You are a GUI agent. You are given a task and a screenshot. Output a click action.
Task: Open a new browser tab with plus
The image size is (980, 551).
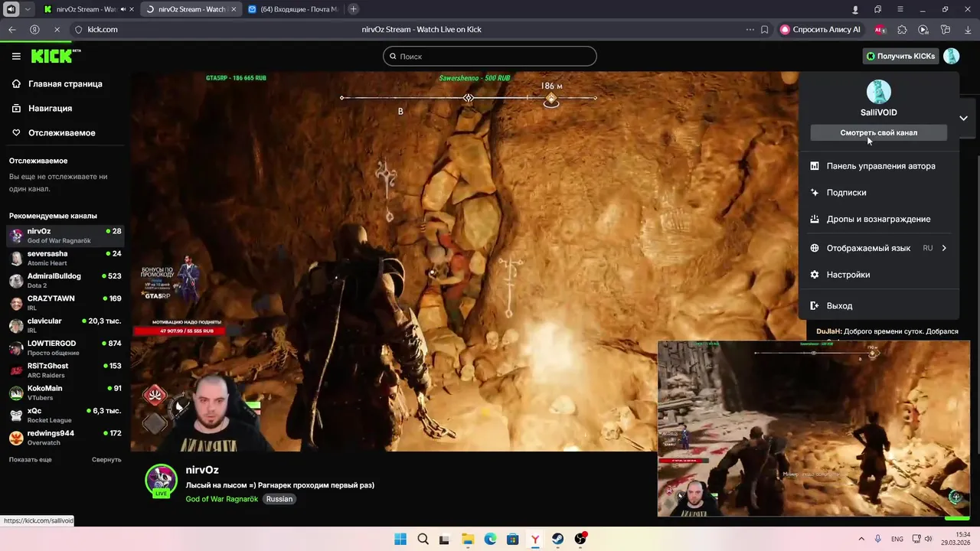[x=353, y=9]
